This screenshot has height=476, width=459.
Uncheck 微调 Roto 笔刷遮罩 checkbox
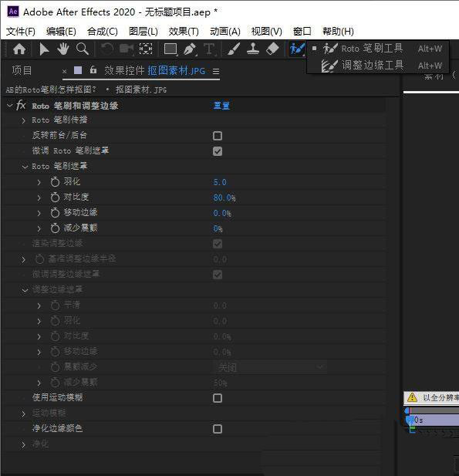[218, 151]
